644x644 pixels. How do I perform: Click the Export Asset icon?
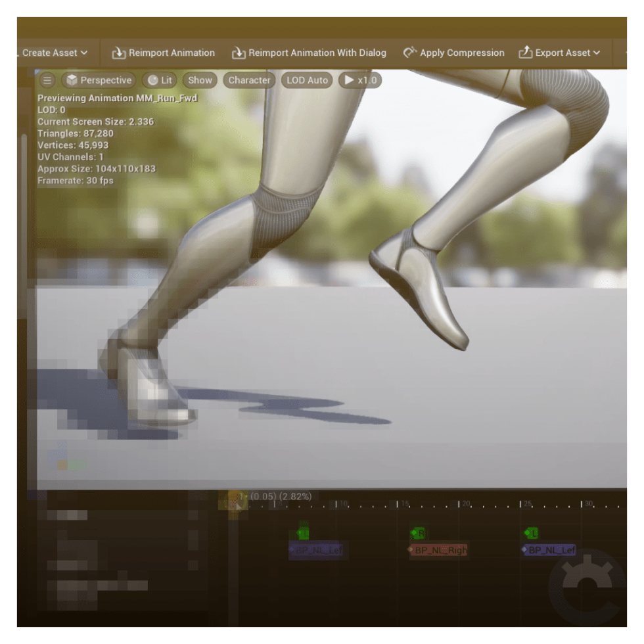[x=525, y=53]
